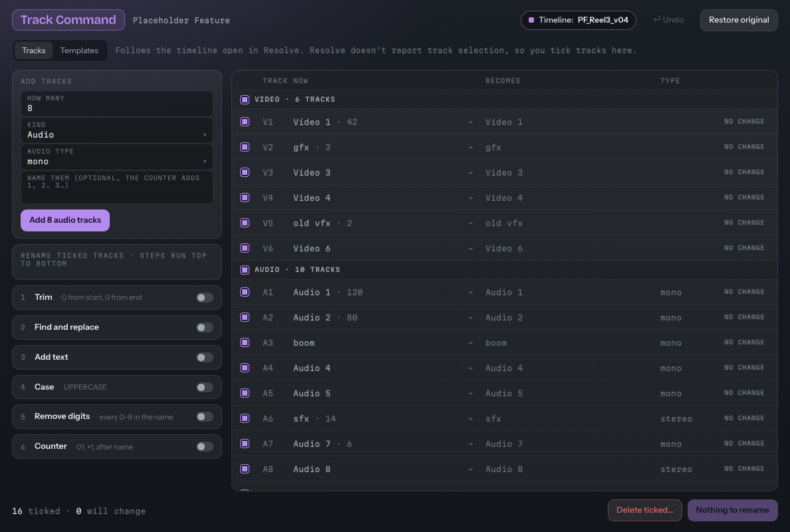This screenshot has width=790, height=532.
Task: Click the Undo arrow button
Action: 668,20
